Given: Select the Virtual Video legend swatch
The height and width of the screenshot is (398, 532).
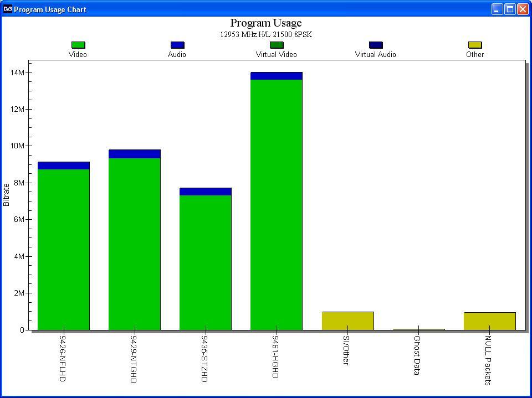Looking at the screenshot, I should [276, 45].
